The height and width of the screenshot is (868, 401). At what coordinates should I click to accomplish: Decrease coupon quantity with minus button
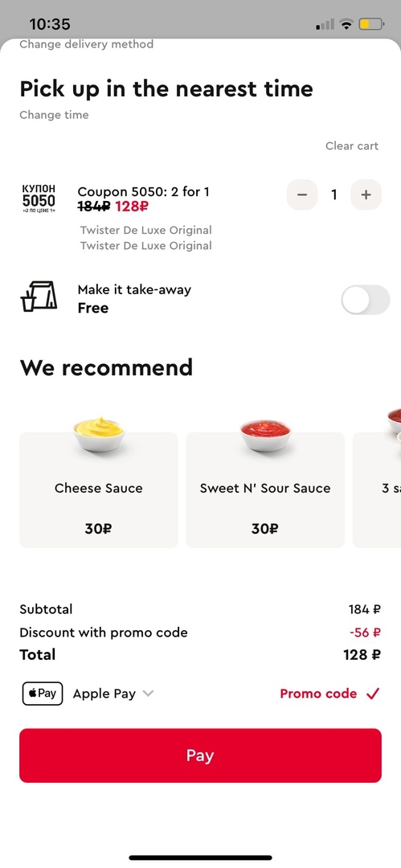[302, 194]
